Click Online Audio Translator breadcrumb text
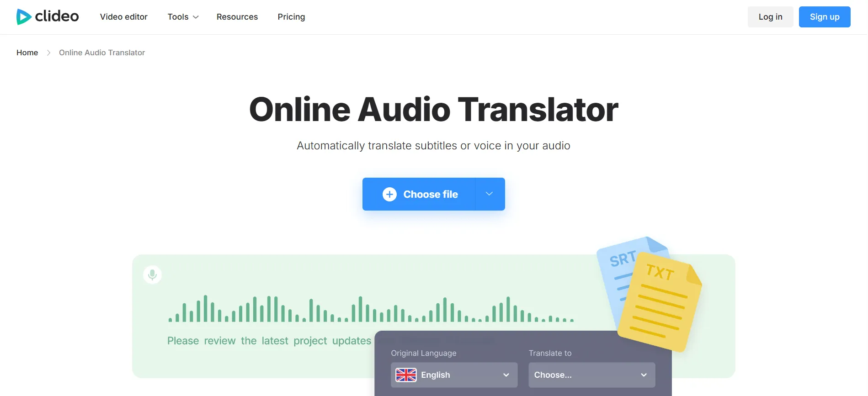 pos(102,53)
